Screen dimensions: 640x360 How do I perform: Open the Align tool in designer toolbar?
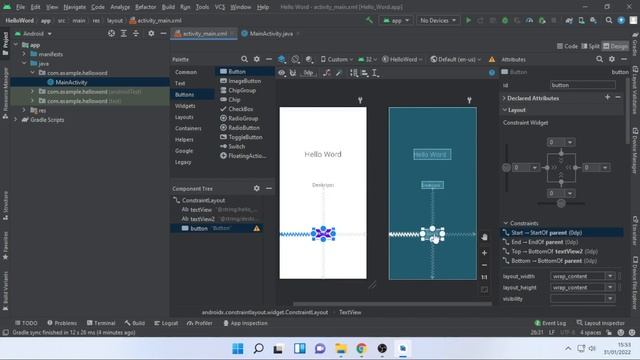tap(364, 73)
